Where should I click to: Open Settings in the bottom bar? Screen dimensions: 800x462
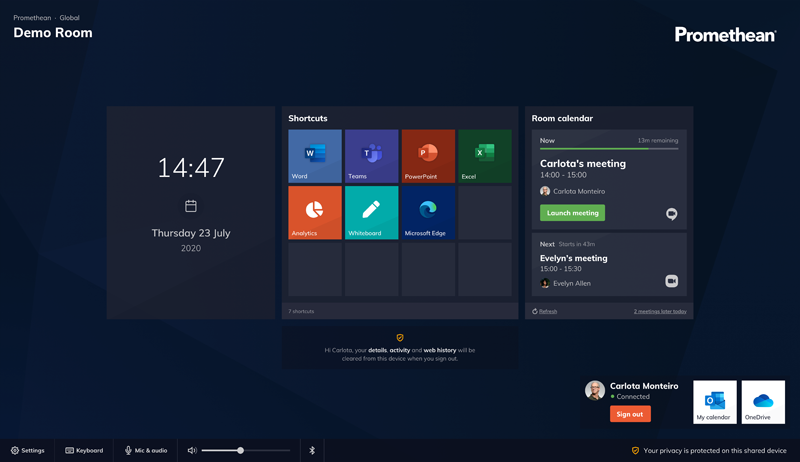(x=28, y=450)
